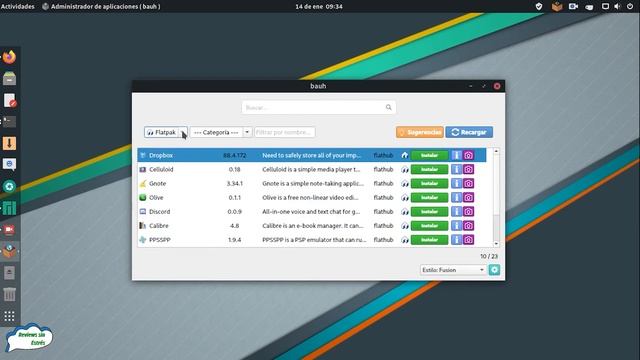Click the search magnifier icon

coord(389,107)
